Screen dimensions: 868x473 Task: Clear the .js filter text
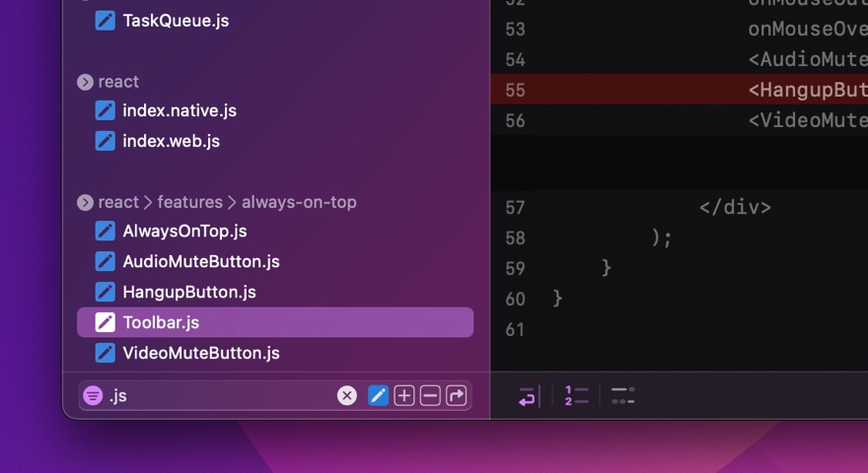tap(347, 395)
